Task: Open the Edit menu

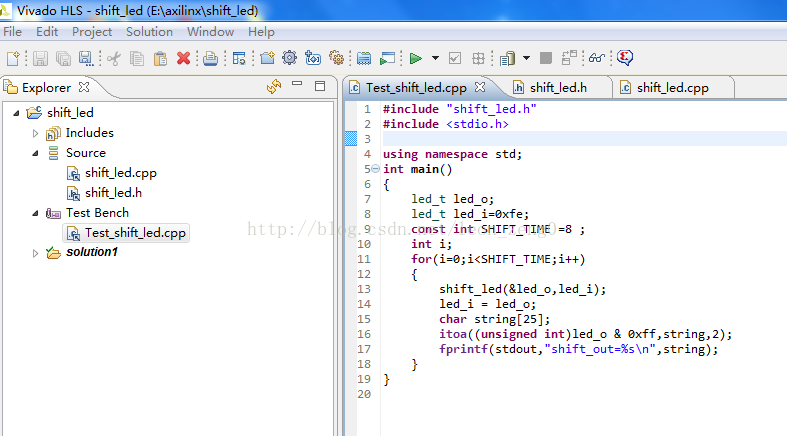Action: 47,32
